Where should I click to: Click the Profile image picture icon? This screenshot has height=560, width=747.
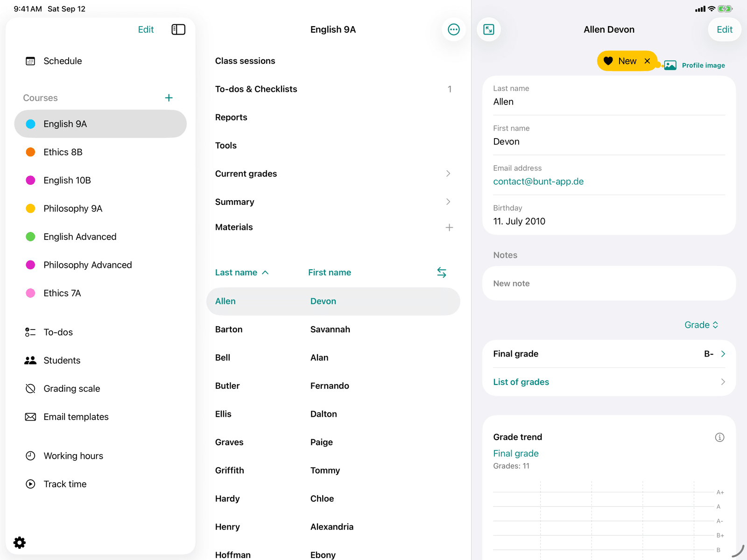[x=670, y=65]
